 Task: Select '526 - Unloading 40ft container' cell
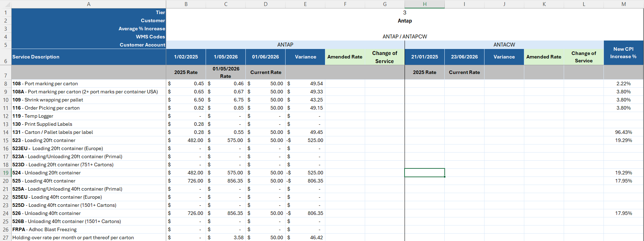click(89, 213)
